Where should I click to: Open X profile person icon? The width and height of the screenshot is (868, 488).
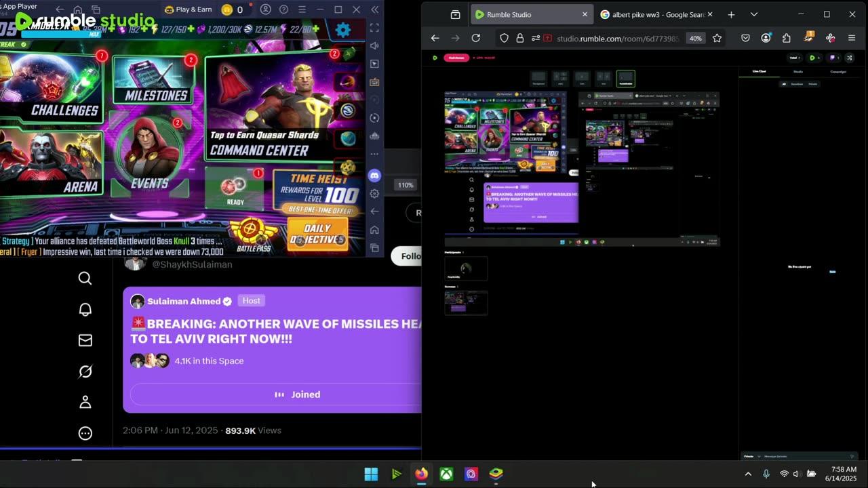click(x=85, y=402)
